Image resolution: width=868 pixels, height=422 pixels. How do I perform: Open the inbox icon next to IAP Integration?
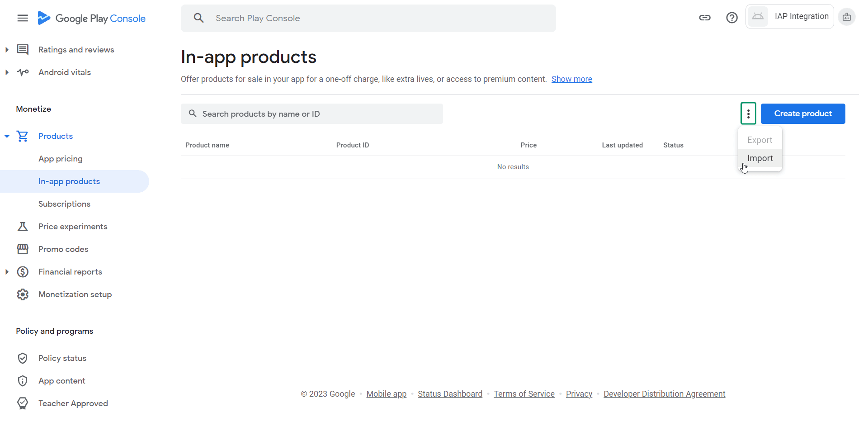[x=847, y=17]
